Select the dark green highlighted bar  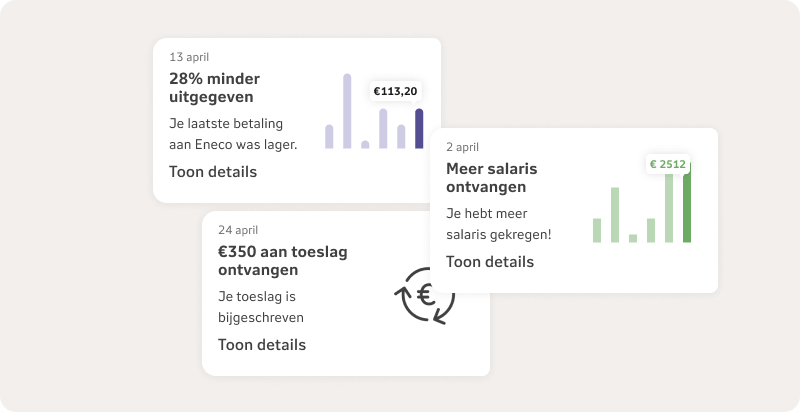[x=687, y=208]
